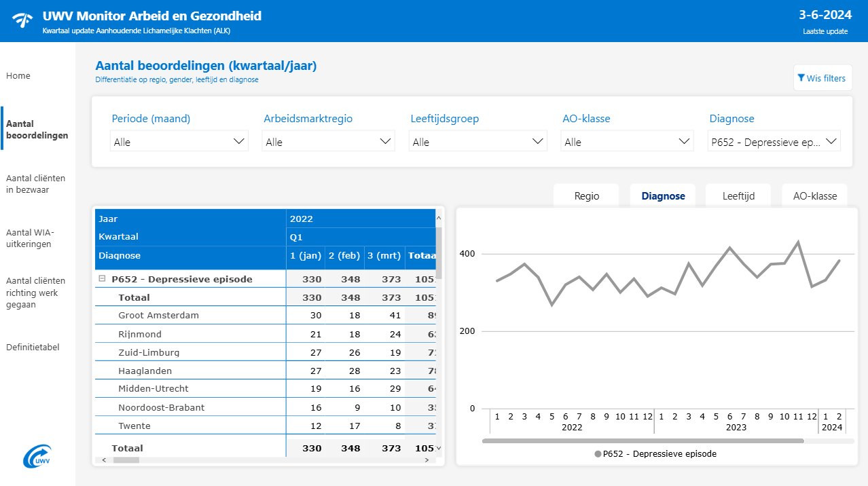Switch to the Leeftijd tab
Image resolution: width=868 pixels, height=486 pixels.
click(738, 195)
